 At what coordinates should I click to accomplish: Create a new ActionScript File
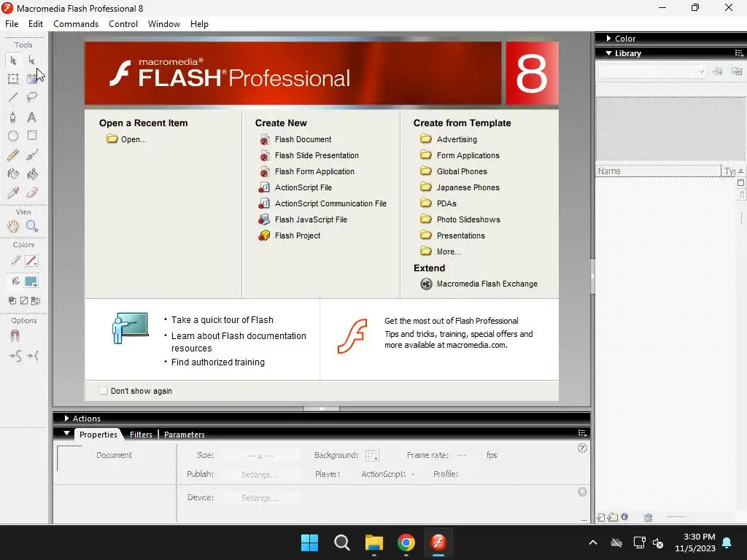pyautogui.click(x=295, y=187)
